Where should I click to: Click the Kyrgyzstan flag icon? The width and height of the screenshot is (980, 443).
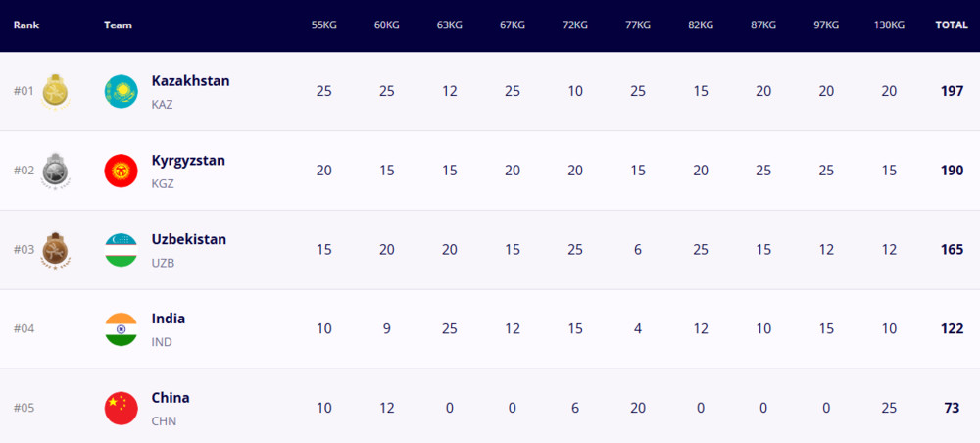(122, 171)
